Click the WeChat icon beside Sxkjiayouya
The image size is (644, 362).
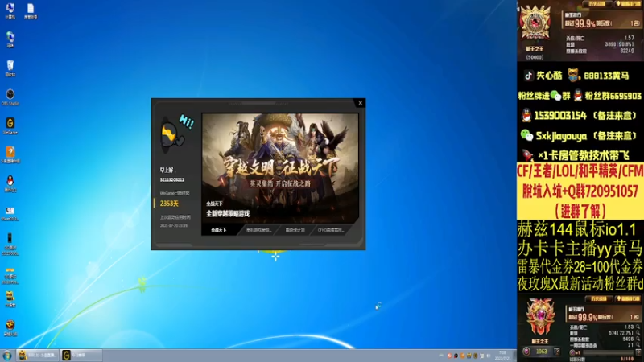[x=526, y=135]
